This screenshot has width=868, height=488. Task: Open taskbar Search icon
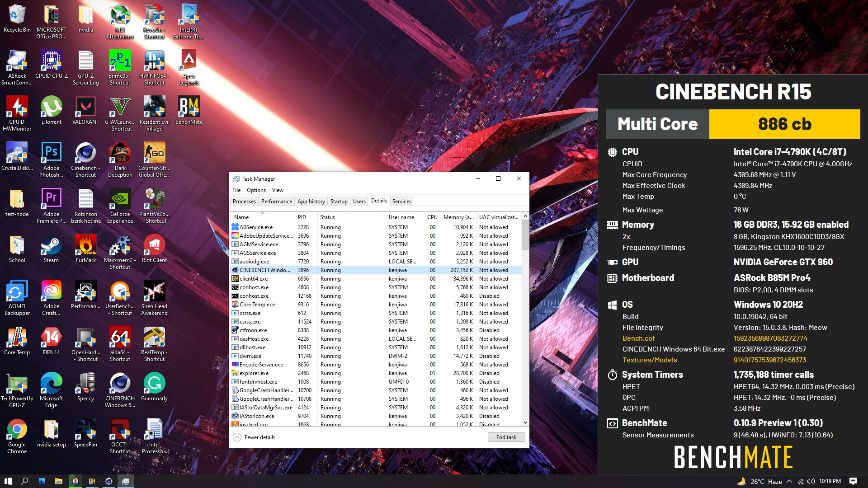24,481
